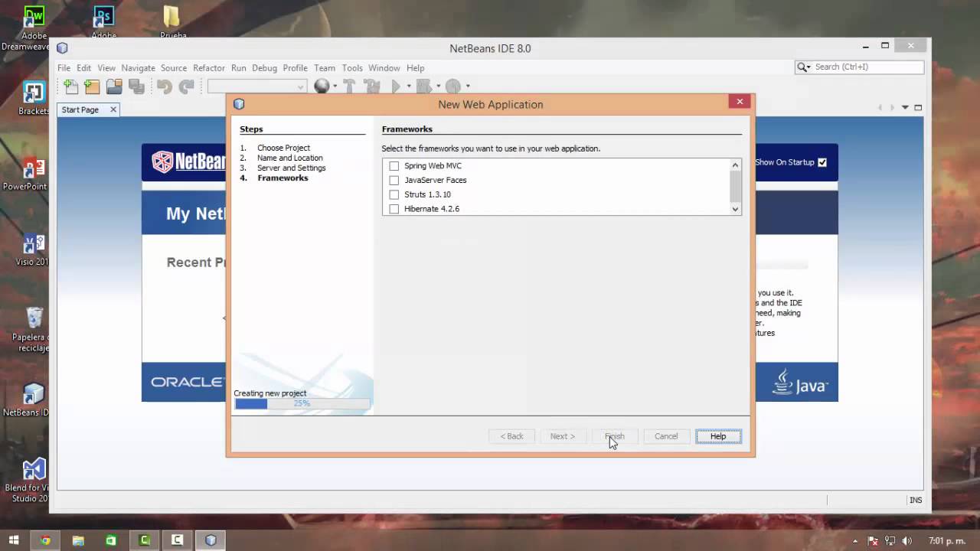The width and height of the screenshot is (980, 551).
Task: Click the browser globe toolbar icon
Action: pos(322,86)
